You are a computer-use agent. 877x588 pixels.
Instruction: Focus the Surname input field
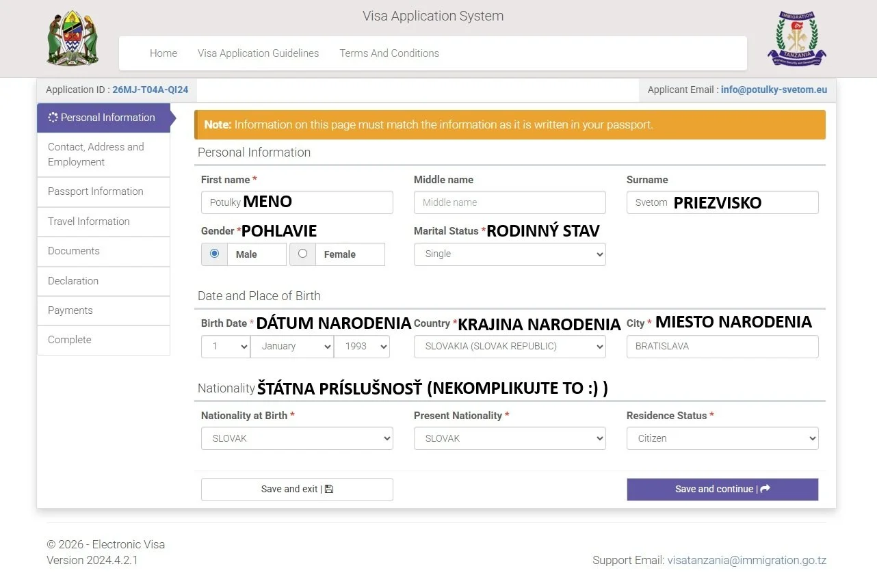tap(722, 202)
